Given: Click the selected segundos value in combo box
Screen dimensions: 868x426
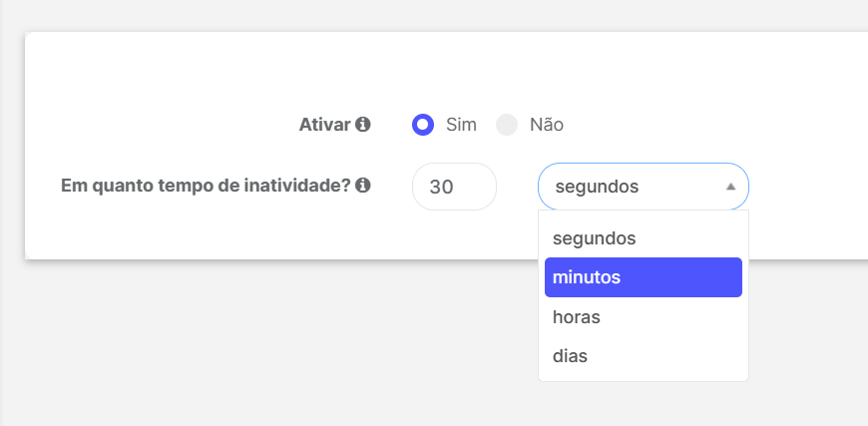Looking at the screenshot, I should pyautogui.click(x=597, y=187).
